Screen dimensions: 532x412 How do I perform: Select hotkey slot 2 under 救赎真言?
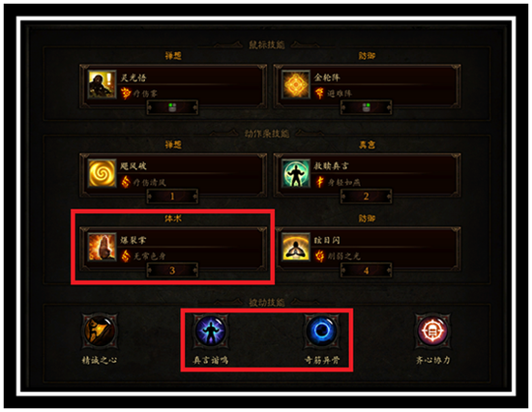(366, 196)
